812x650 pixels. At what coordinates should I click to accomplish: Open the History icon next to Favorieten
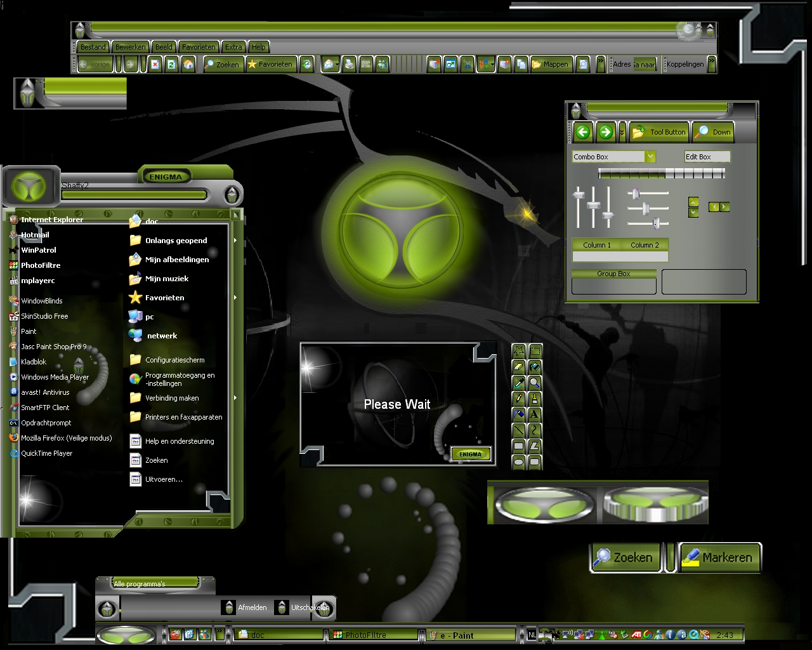tap(306, 64)
